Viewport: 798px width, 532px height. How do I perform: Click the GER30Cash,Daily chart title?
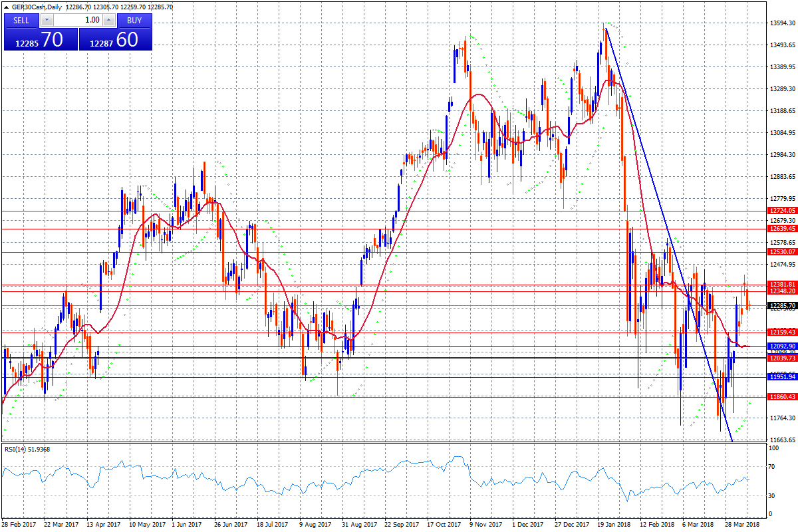tap(37, 7)
